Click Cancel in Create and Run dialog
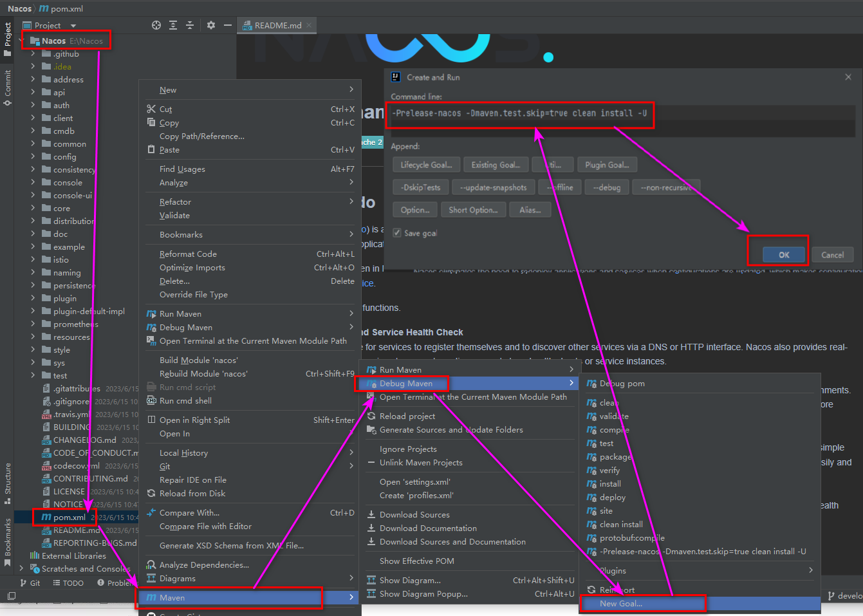Image resolution: width=863 pixels, height=616 pixels. pos(832,255)
